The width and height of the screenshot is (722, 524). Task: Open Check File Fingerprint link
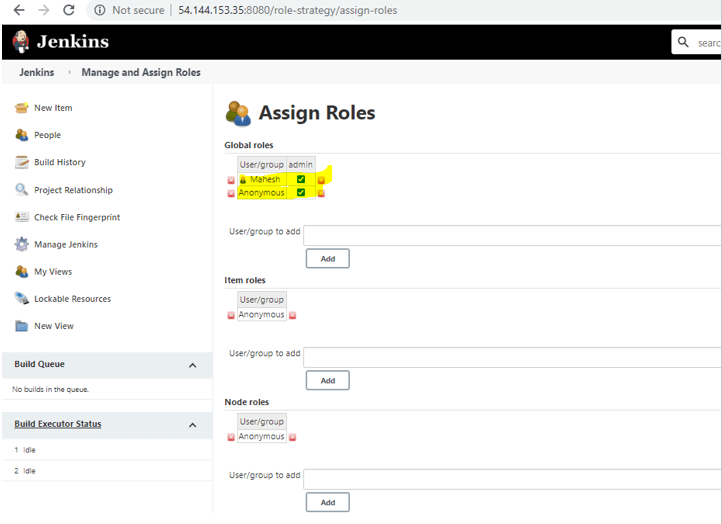coord(77,217)
